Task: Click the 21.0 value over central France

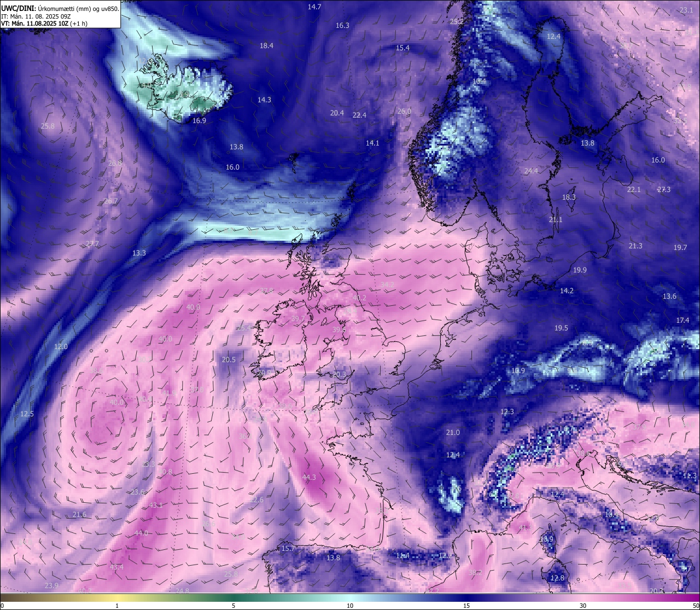Action: [x=452, y=433]
